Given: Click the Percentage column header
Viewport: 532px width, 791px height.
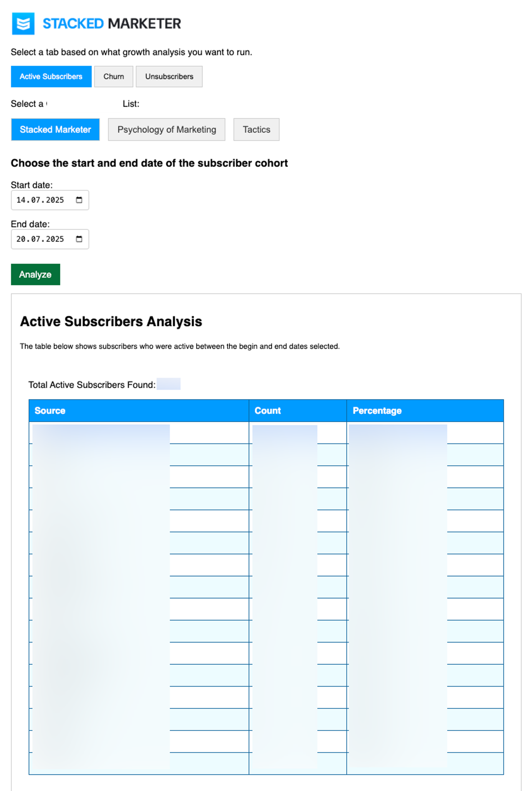Looking at the screenshot, I should click(x=377, y=411).
